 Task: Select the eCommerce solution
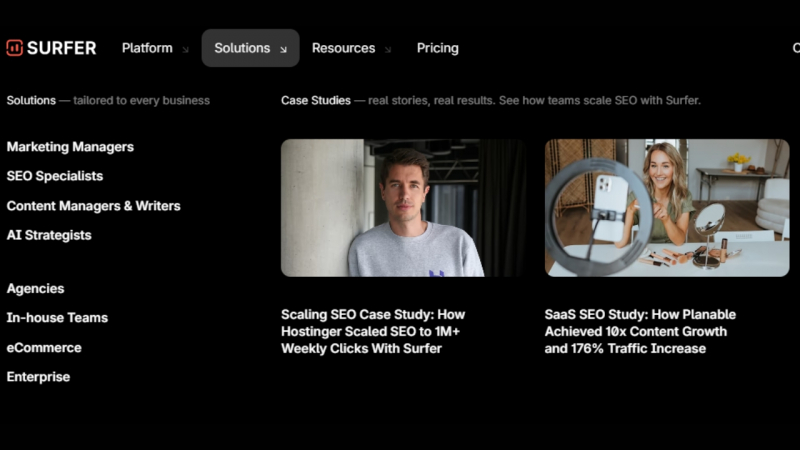(44, 347)
